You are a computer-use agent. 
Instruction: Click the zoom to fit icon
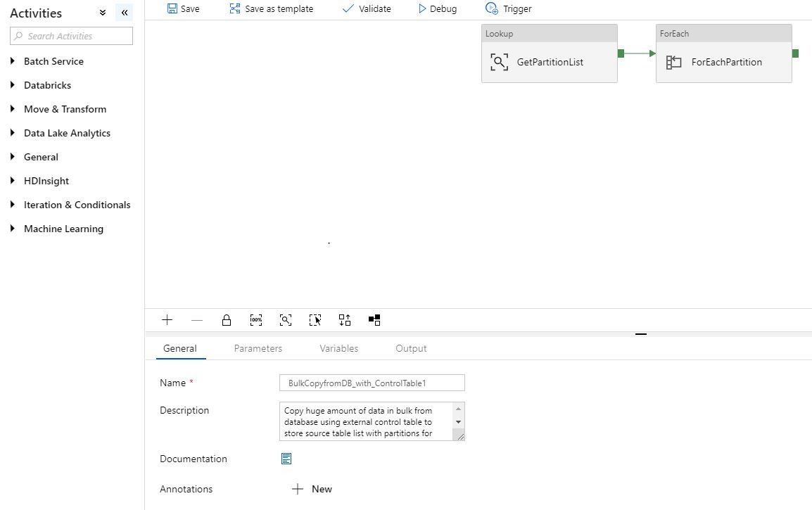pyautogui.click(x=286, y=320)
